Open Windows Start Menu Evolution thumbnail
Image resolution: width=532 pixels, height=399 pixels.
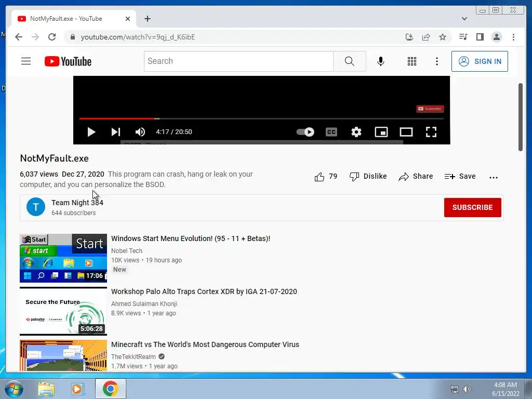pos(63,258)
